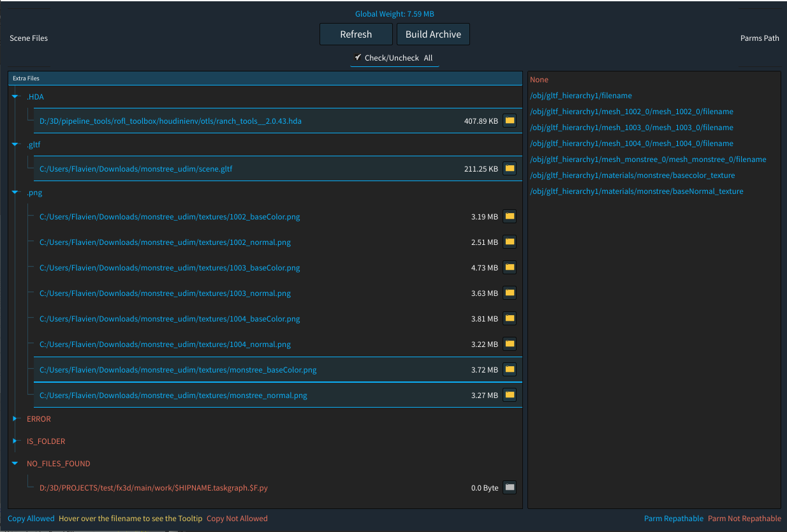Viewport: 787px width, 532px height.
Task: Select the 1003_normal.png file path
Action: (x=165, y=293)
